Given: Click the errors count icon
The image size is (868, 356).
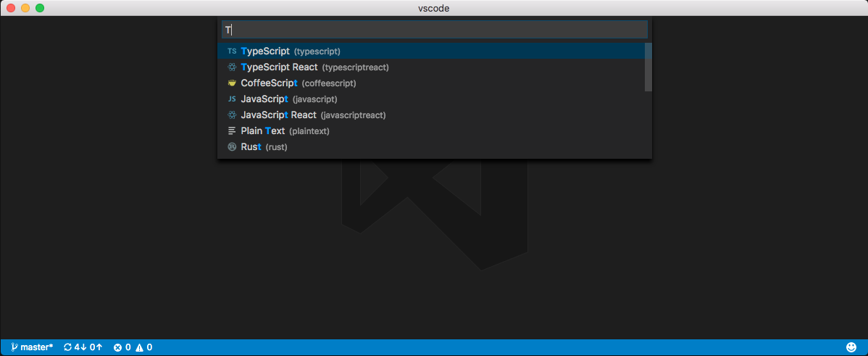Looking at the screenshot, I should tap(117, 347).
